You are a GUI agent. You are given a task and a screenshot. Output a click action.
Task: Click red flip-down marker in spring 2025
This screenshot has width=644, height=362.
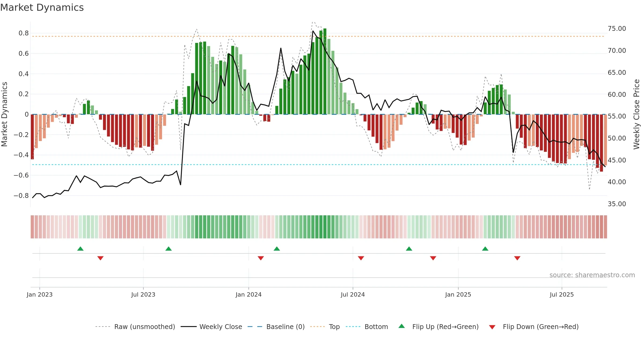click(517, 258)
